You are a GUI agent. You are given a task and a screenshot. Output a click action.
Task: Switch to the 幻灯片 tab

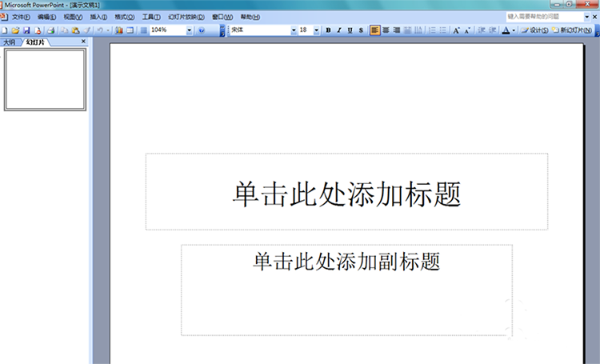(35, 42)
